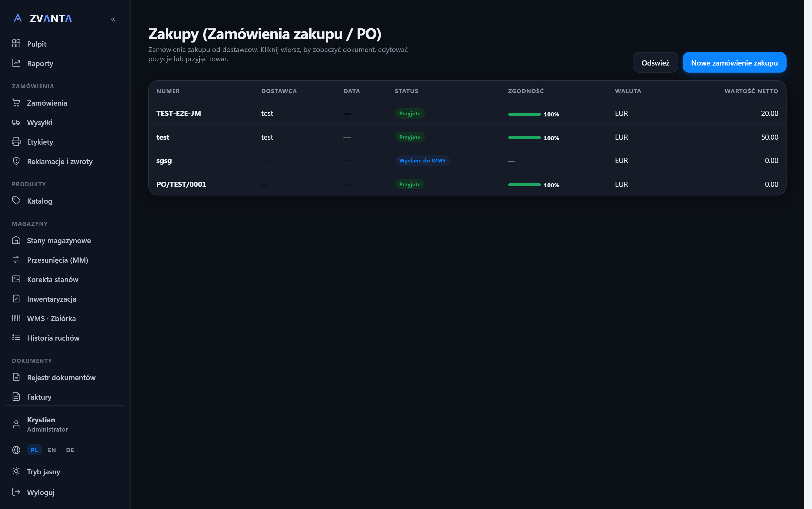Click the Pulpit dashboard grid icon
Screen dimensions: 812x509
tap(16, 43)
